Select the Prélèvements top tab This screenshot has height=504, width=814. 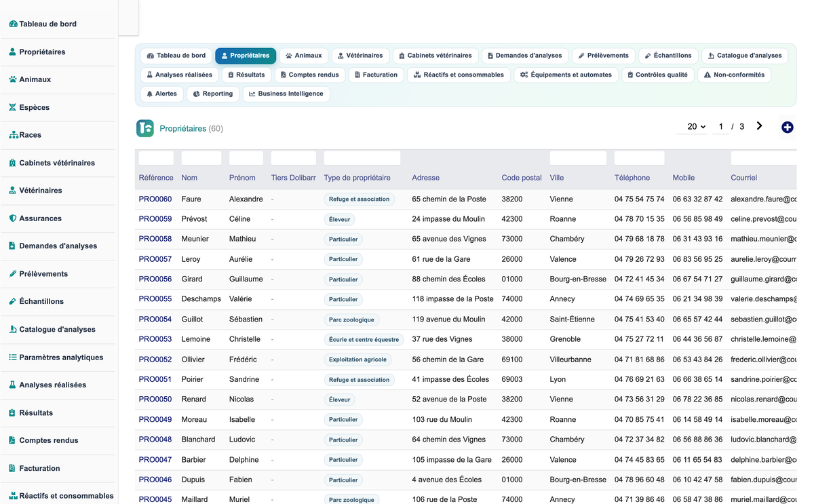pyautogui.click(x=603, y=56)
